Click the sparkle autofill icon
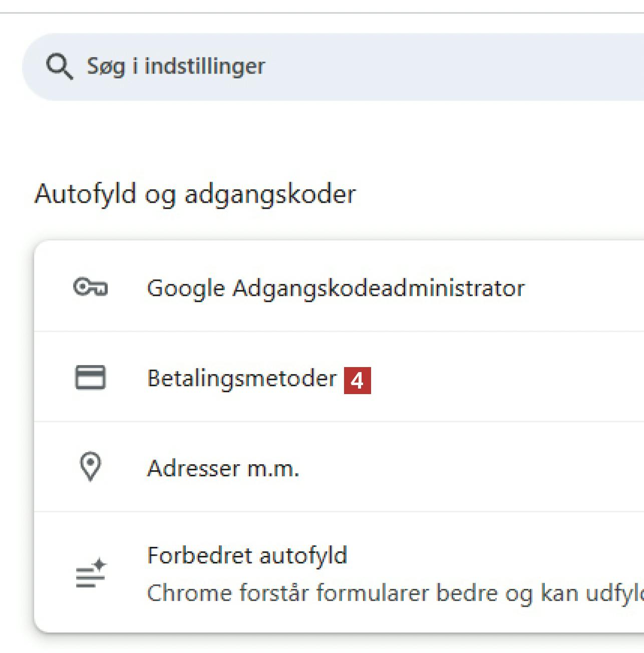Image resolution: width=644 pixels, height=653 pixels. tap(91, 572)
